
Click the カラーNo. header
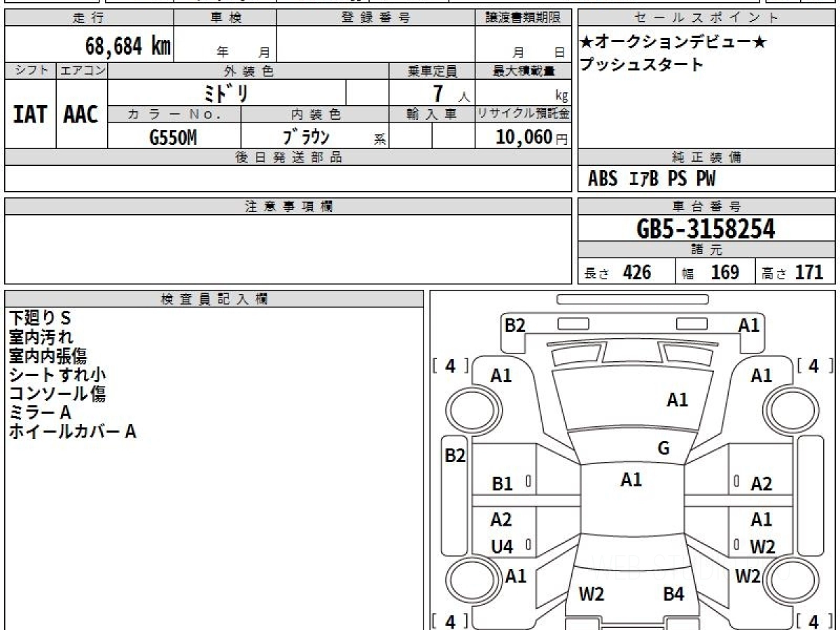(174, 114)
